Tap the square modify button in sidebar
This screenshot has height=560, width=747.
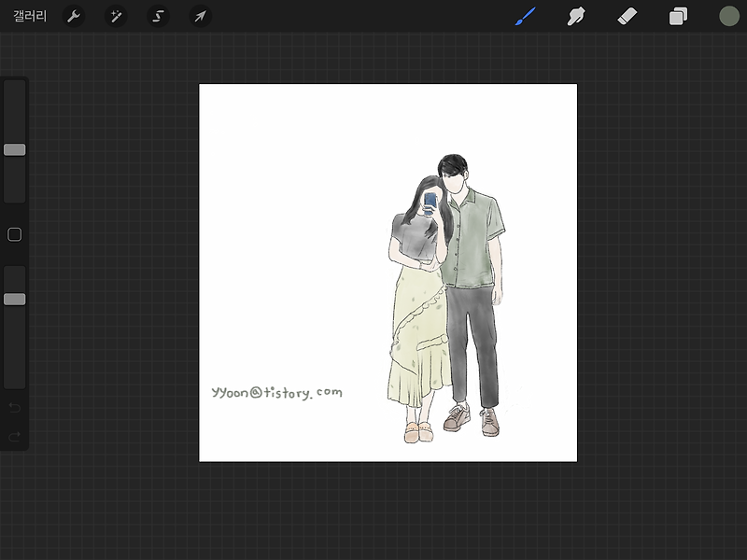coord(15,234)
